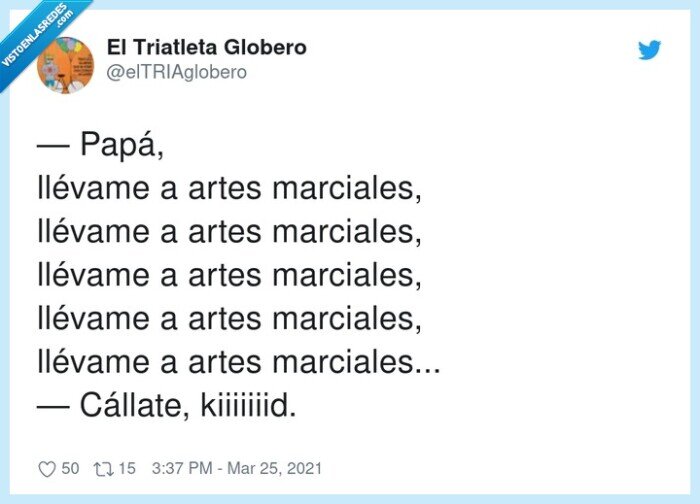Image resolution: width=700 pixels, height=504 pixels.
Task: Retweet using the retweet arrows icon
Action: coord(104,469)
